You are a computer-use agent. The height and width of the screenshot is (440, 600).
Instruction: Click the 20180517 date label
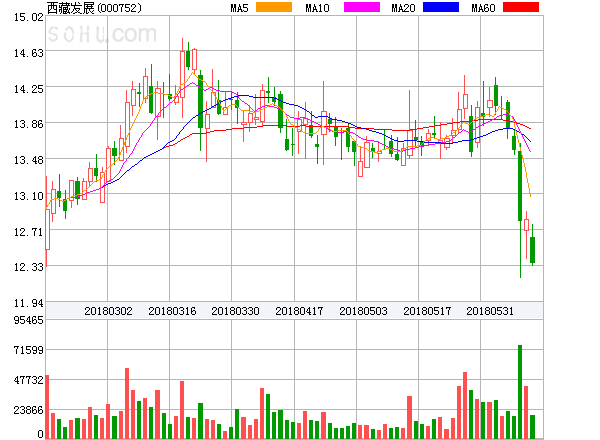point(427,311)
